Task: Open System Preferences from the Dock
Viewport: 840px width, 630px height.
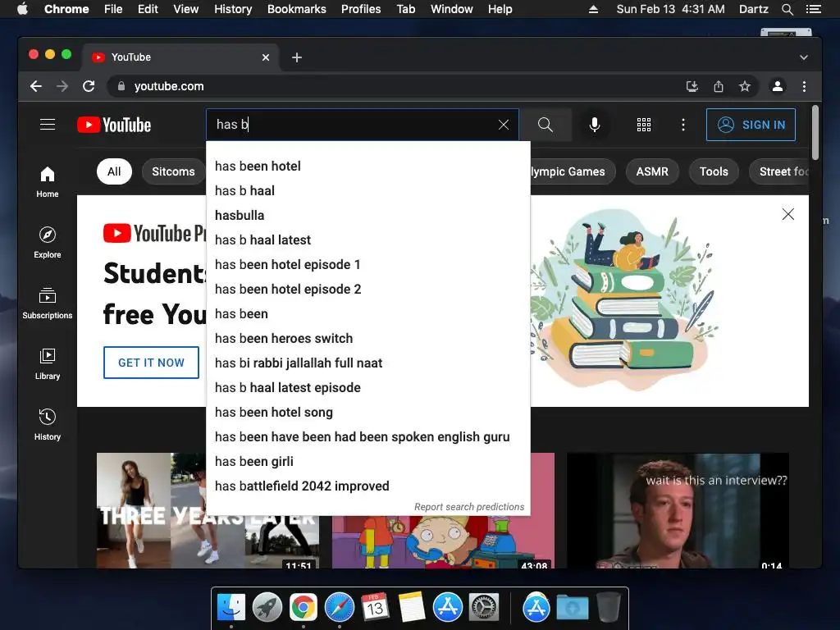Action: 484,608
